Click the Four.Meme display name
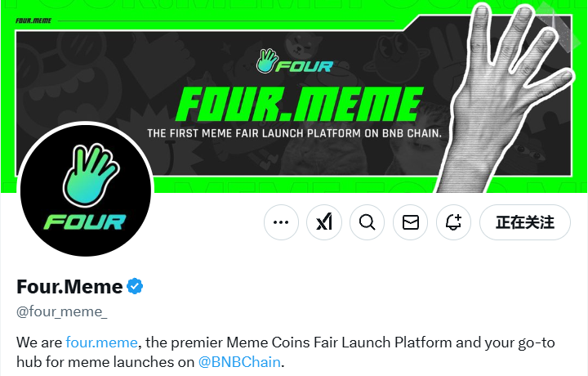 pyautogui.click(x=69, y=287)
